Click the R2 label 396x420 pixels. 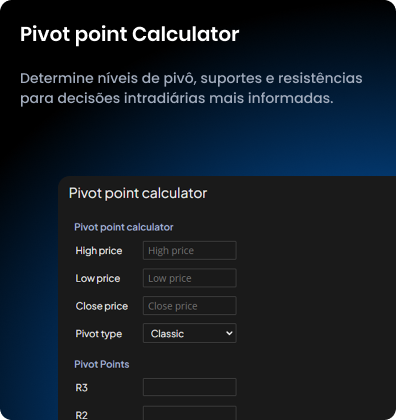click(x=82, y=415)
